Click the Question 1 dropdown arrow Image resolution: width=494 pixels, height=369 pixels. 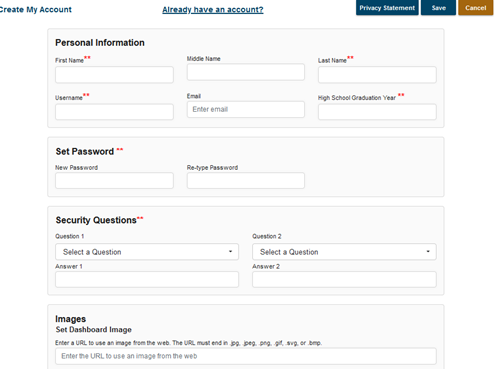tap(230, 251)
